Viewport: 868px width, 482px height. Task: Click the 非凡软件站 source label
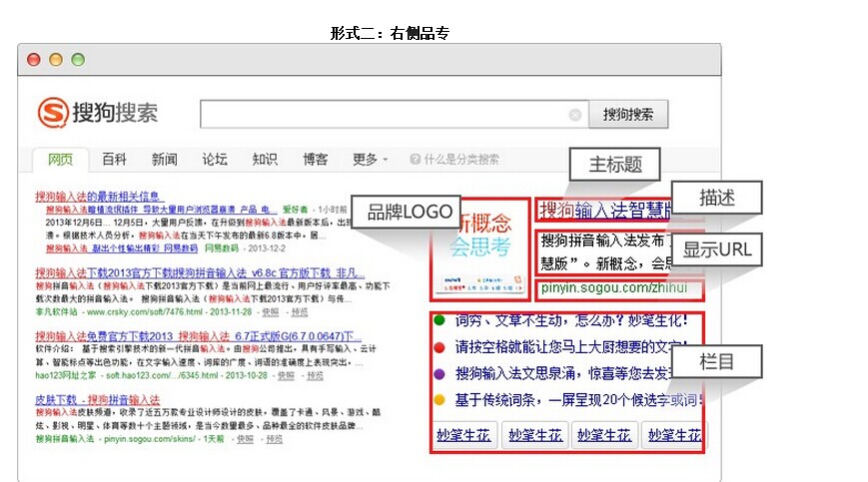57,311
